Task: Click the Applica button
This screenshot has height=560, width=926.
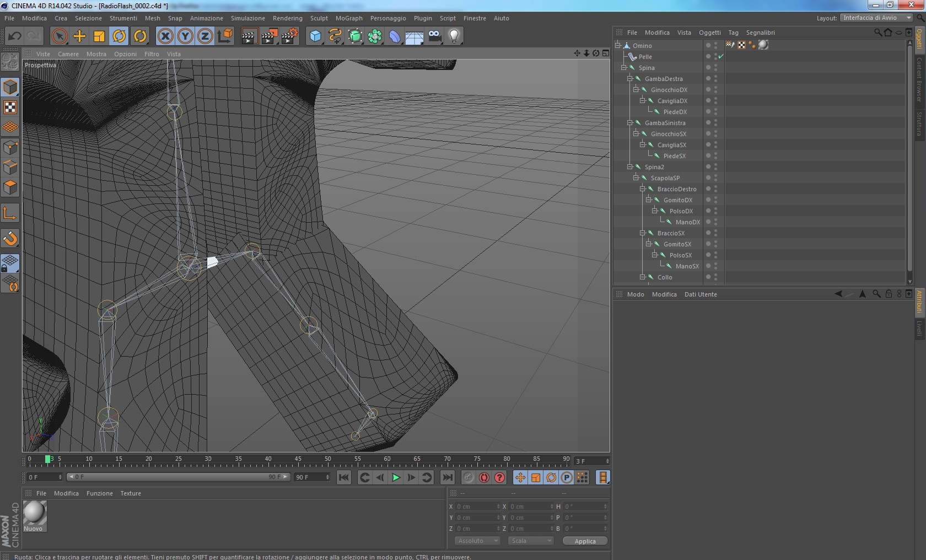Action: tap(585, 541)
